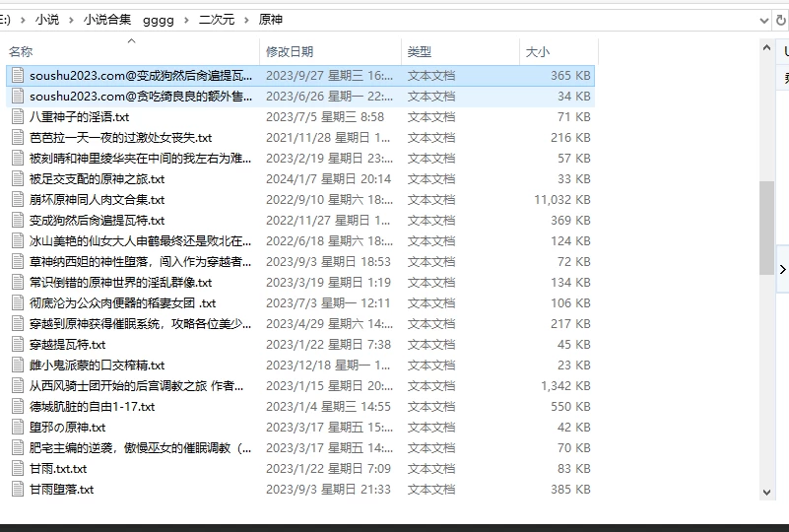Click the file icon in the 106 KB row
The width and height of the screenshot is (789, 532).
click(18, 303)
